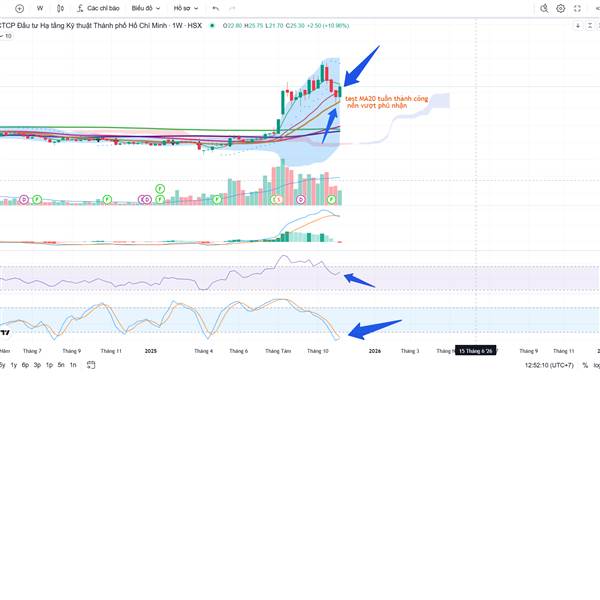Screen dimensions: 600x600
Task: Click the 2026 label on the time axis
Action: tap(375, 351)
